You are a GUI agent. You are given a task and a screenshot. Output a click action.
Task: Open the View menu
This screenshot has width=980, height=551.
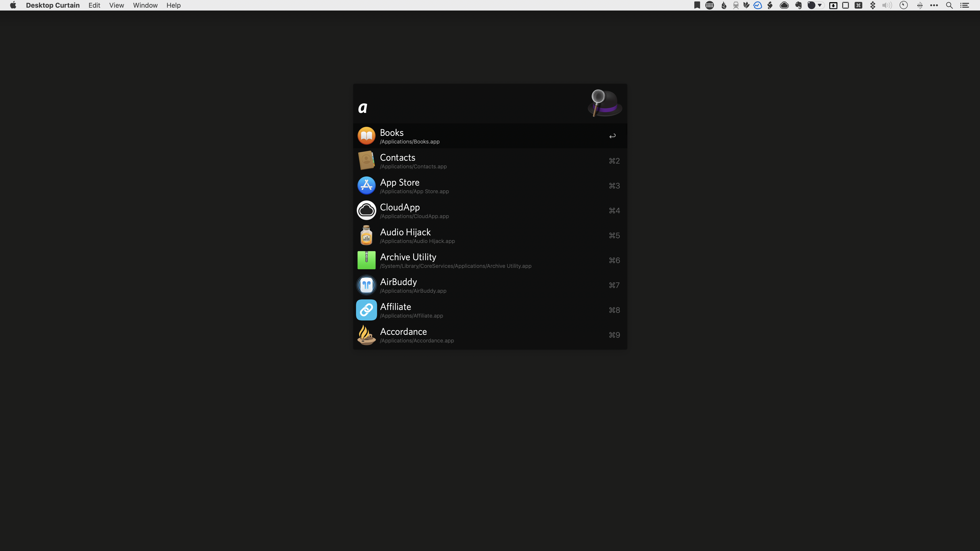(117, 5)
